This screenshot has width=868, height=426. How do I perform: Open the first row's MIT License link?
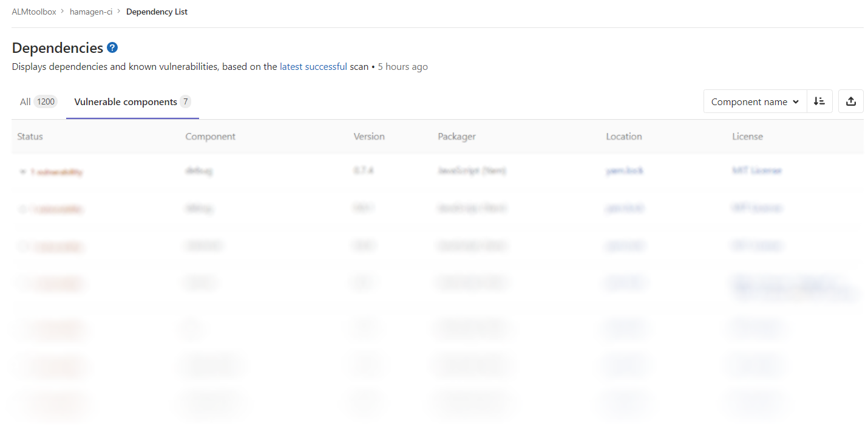(x=756, y=171)
